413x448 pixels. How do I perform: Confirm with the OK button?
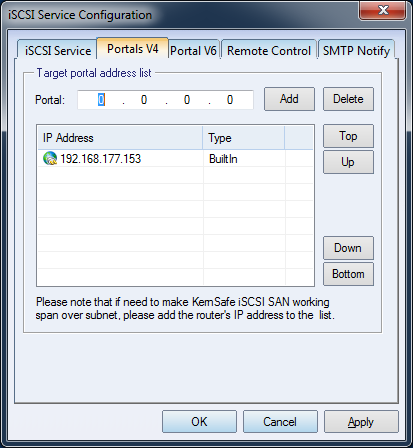click(x=199, y=422)
